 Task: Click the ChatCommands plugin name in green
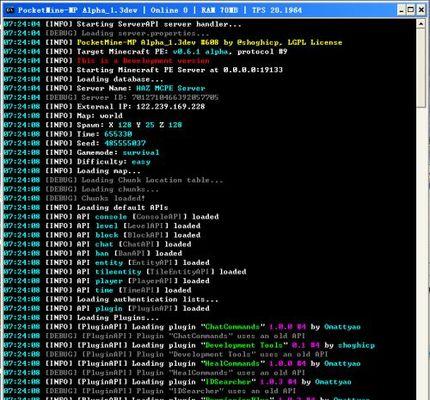coord(232,327)
